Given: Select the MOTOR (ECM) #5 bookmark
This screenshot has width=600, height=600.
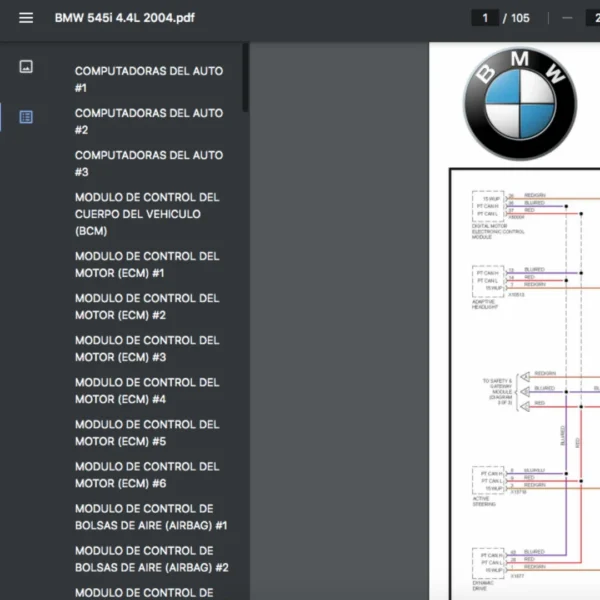Looking at the screenshot, I should [x=147, y=432].
